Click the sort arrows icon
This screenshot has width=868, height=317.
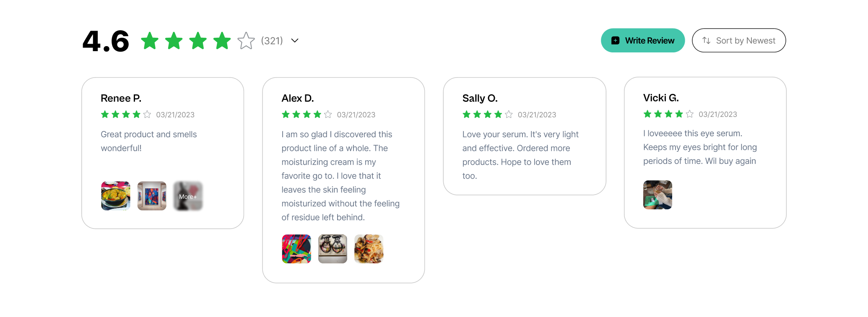[x=707, y=41]
